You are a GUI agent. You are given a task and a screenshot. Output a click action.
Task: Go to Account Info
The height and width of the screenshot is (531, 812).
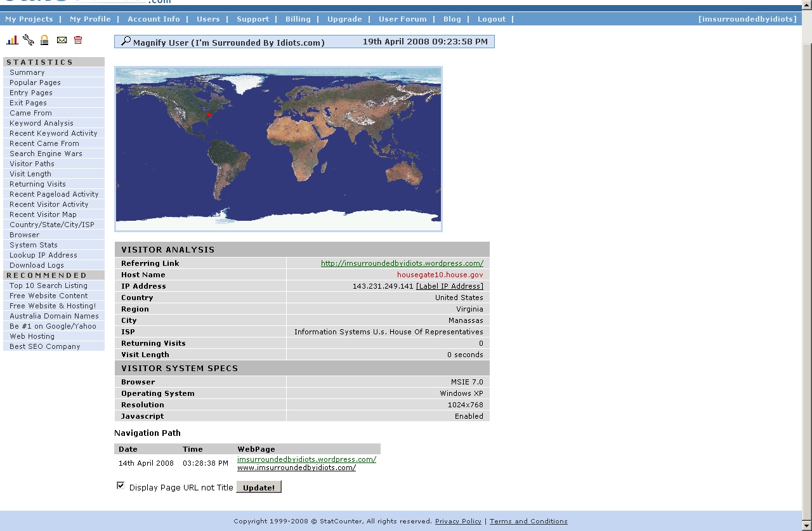[x=154, y=19]
